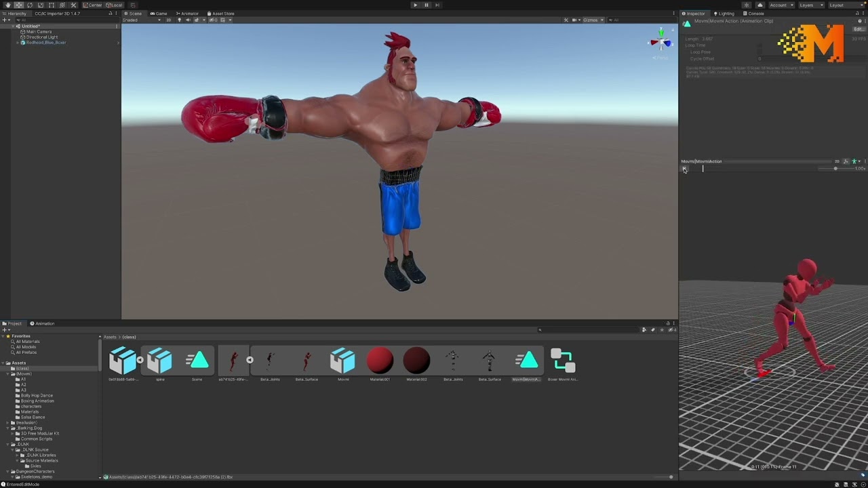Click the Edit button in Inspector
The image size is (868, 488).
pyautogui.click(x=858, y=29)
